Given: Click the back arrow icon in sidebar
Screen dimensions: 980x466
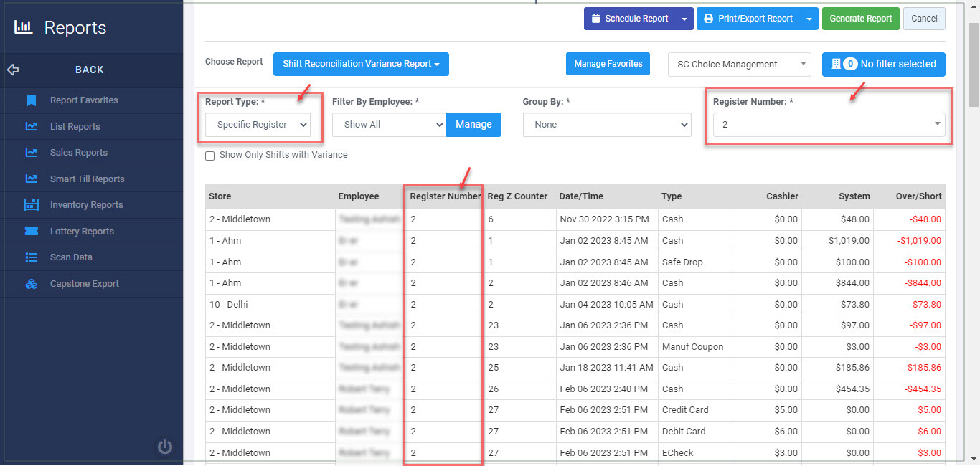Looking at the screenshot, I should pyautogui.click(x=12, y=70).
